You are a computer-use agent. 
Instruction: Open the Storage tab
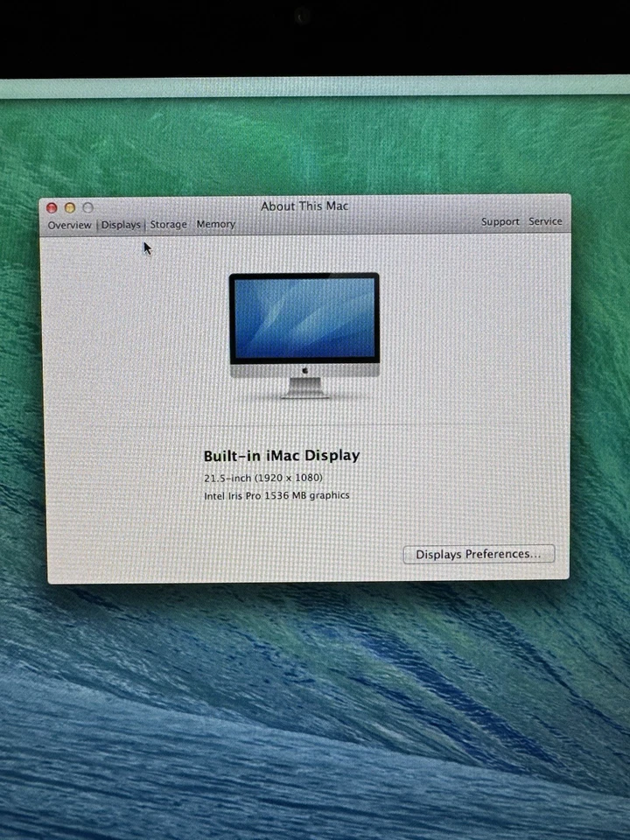click(x=168, y=225)
